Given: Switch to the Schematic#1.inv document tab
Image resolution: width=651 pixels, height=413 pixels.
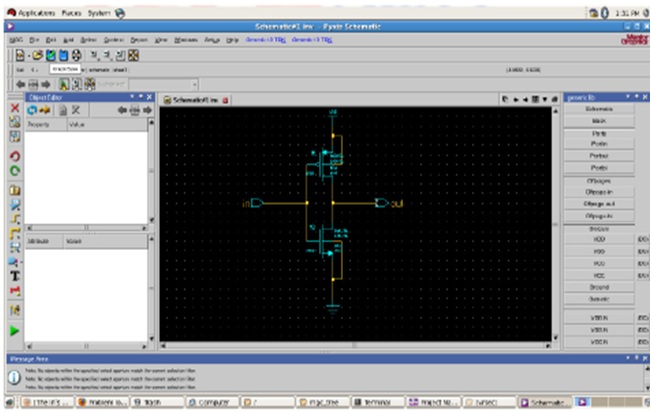Looking at the screenshot, I should coord(196,100).
